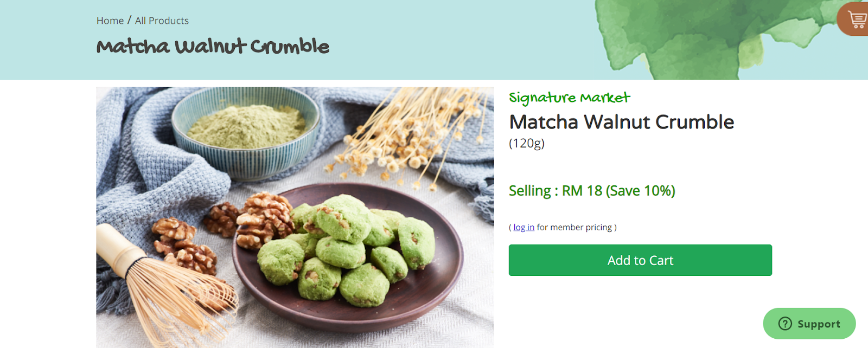Select the Signature Market brand label
Viewport: 868px width, 348px height.
(x=570, y=98)
